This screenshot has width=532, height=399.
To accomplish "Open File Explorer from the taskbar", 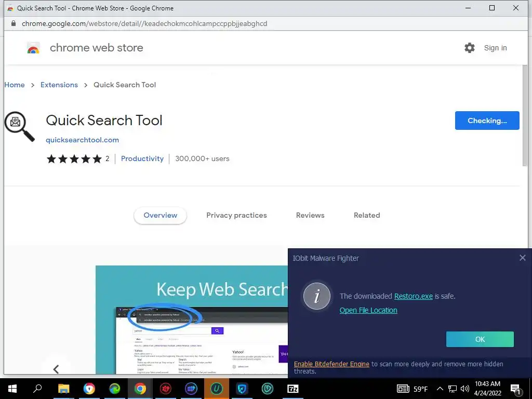I will (x=63, y=389).
